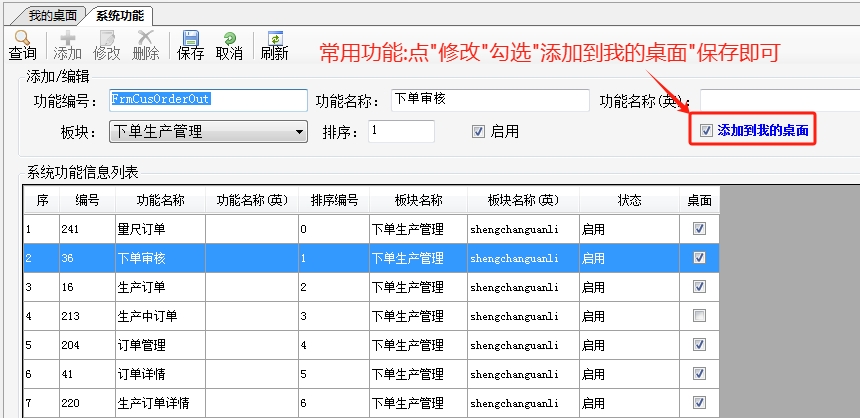860x418 pixels.
Task: Click the 取消 cancel toolbar icon
Action: [x=229, y=44]
